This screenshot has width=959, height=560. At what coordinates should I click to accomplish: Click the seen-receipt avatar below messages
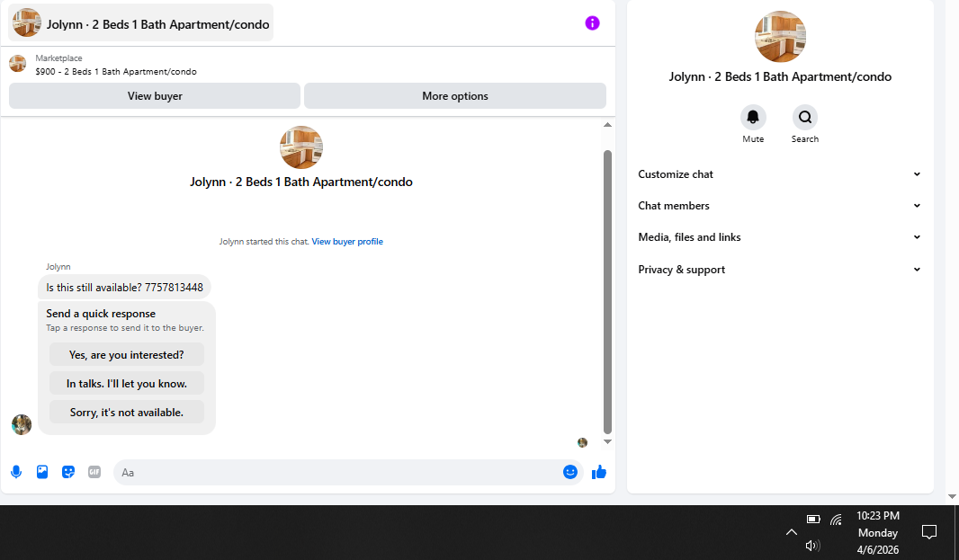click(x=582, y=442)
